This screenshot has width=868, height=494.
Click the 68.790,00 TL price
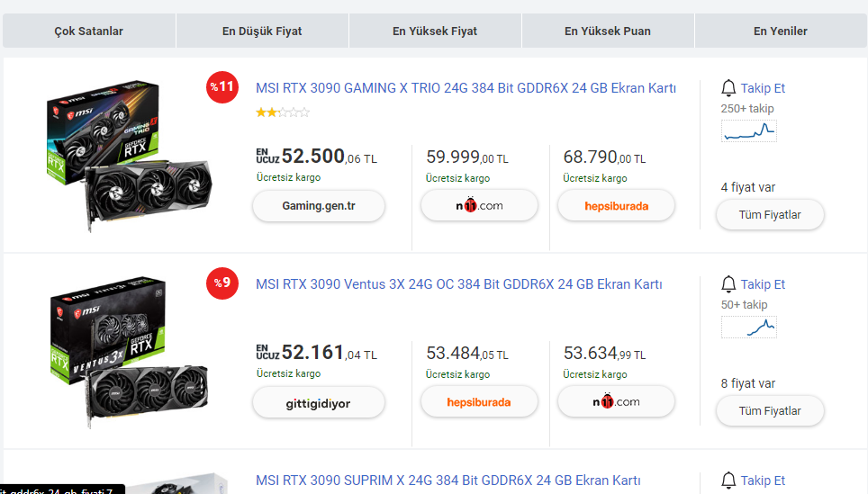[x=604, y=157]
